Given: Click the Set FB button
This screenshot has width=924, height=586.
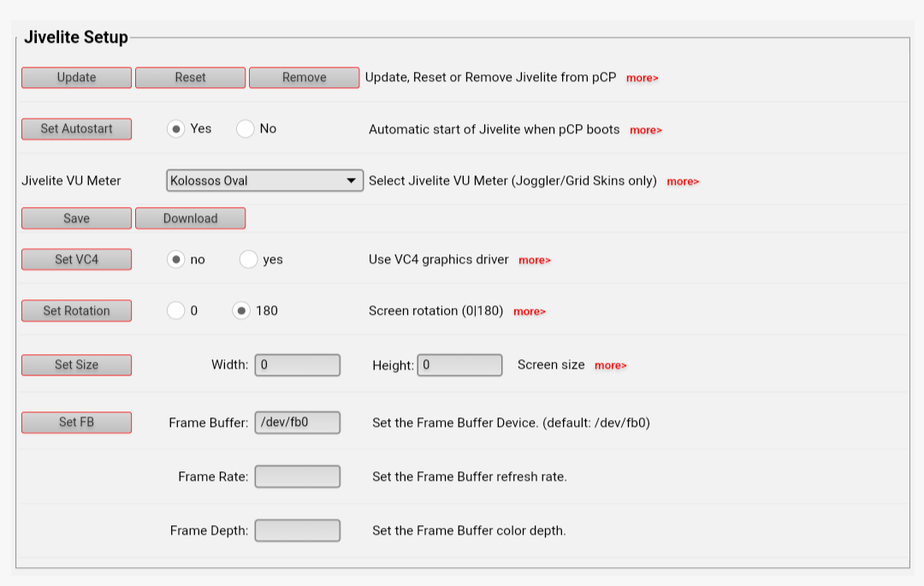Looking at the screenshot, I should [x=77, y=423].
